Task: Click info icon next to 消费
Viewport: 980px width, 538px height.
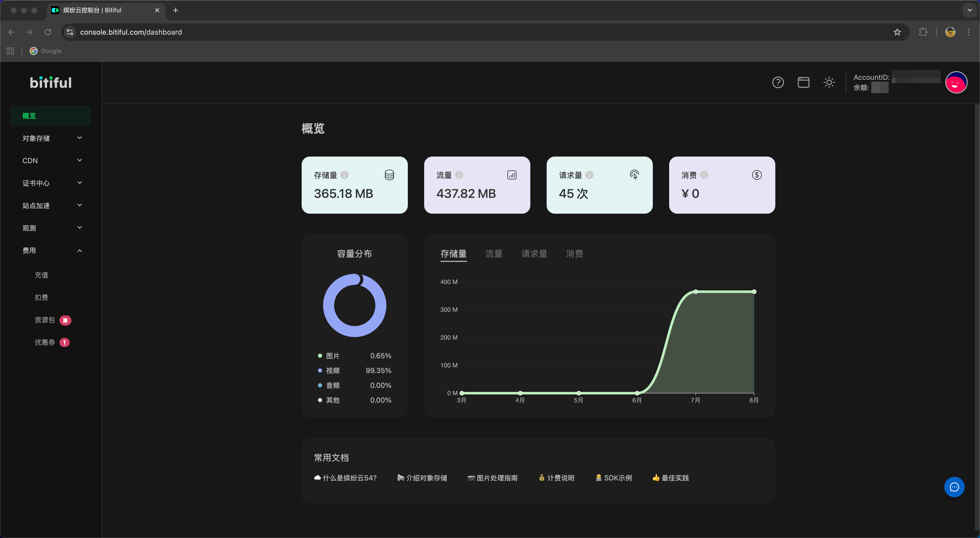Action: click(704, 175)
